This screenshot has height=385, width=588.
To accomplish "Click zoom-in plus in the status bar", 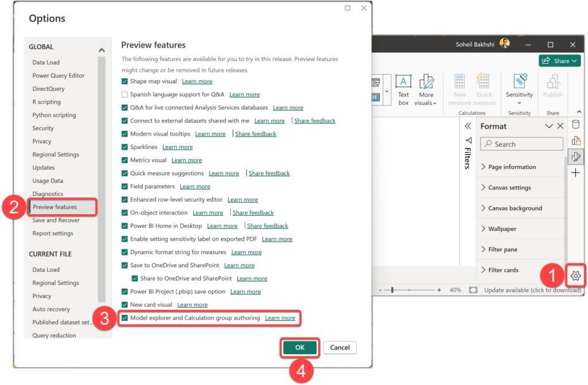I will pos(439,290).
